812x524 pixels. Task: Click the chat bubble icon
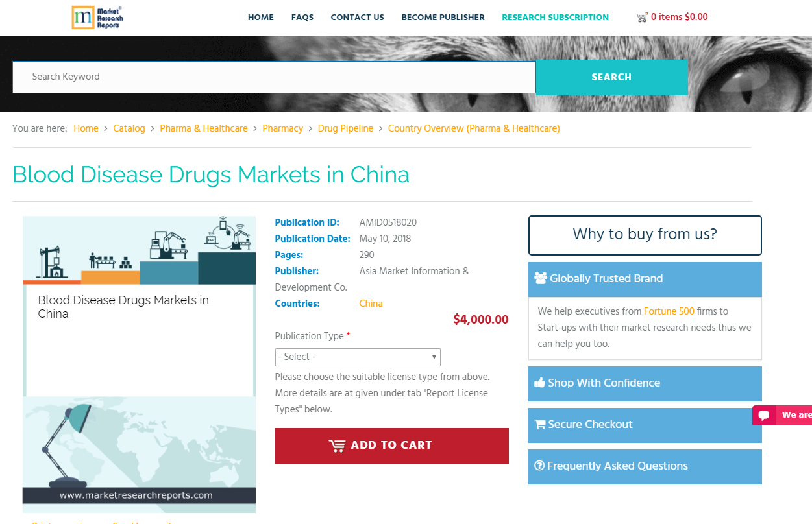tap(764, 415)
